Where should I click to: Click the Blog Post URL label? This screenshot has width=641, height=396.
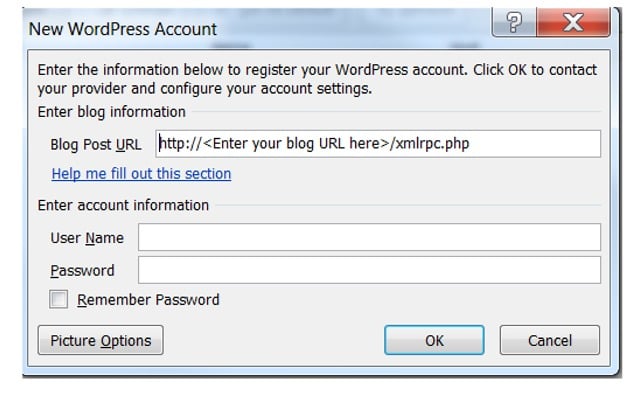(x=96, y=145)
